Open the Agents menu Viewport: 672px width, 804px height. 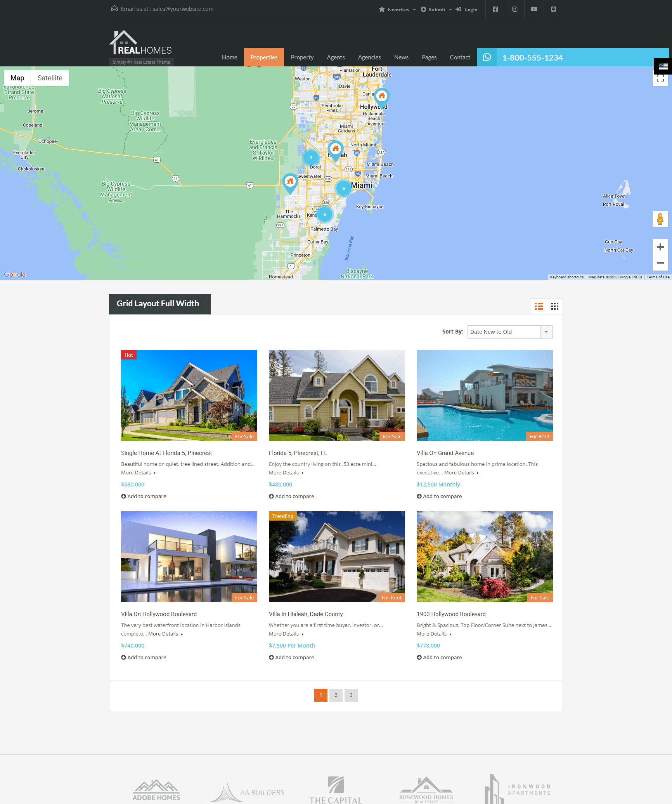click(336, 57)
